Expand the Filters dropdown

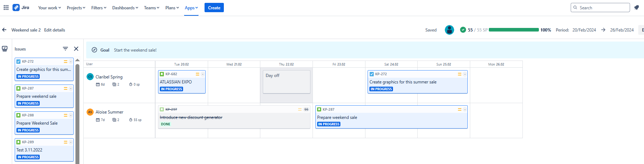(99, 8)
